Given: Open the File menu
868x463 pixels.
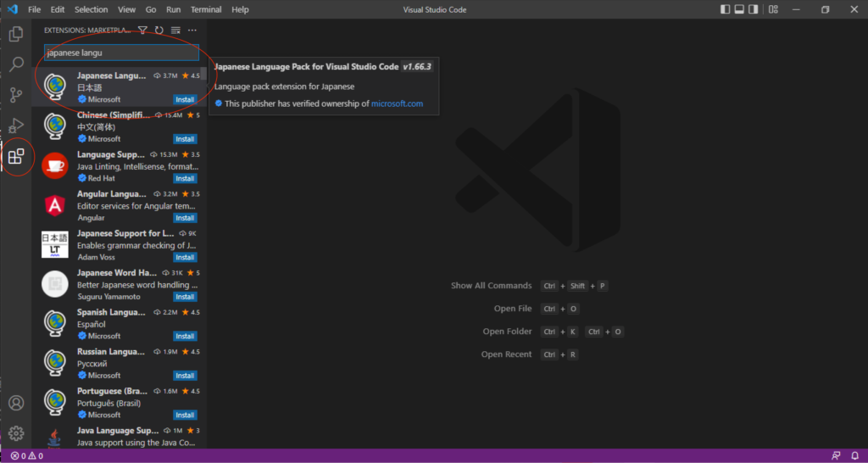Looking at the screenshot, I should (34, 9).
